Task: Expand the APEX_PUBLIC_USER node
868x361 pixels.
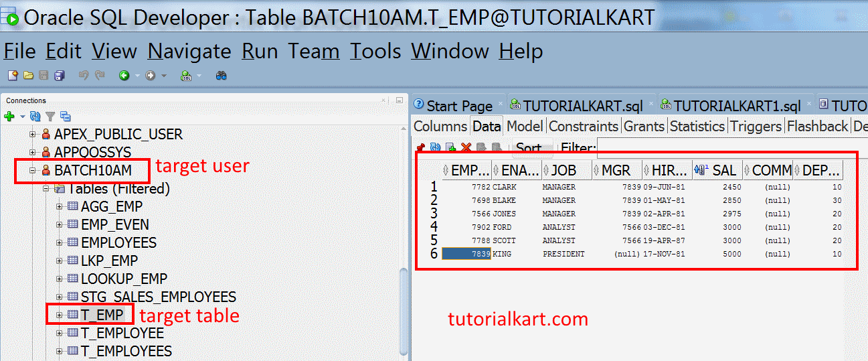Action: 32,134
